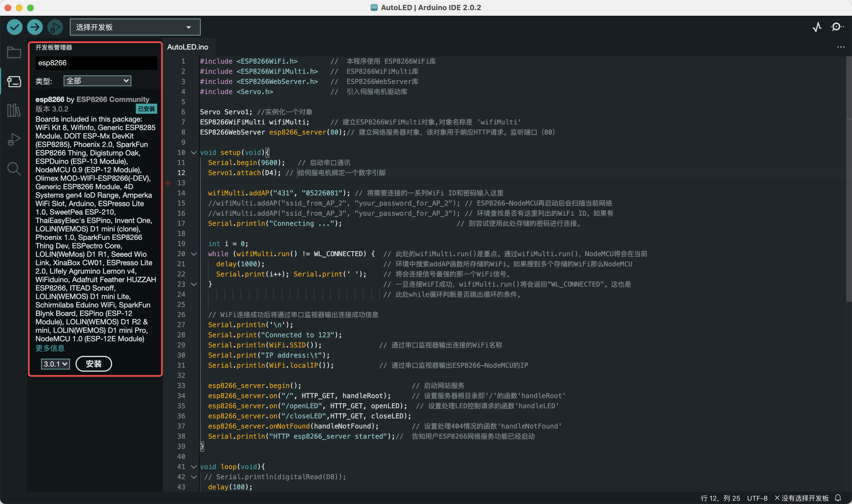Toggle fold arrow at line 42
The image size is (852, 504).
coord(194,477)
